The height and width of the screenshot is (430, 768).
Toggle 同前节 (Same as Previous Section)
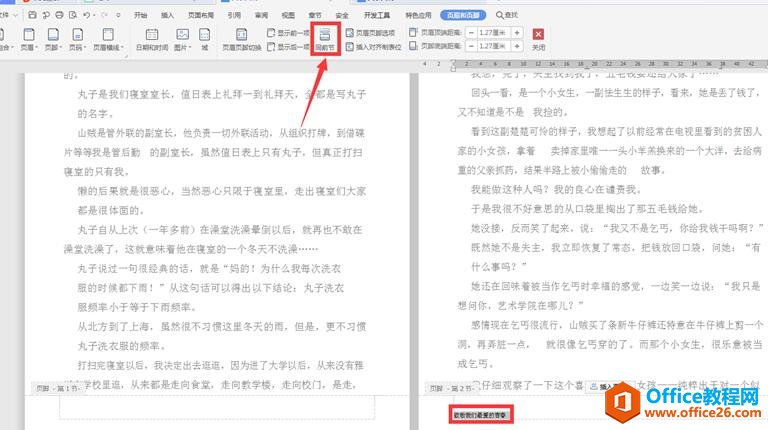pos(325,39)
